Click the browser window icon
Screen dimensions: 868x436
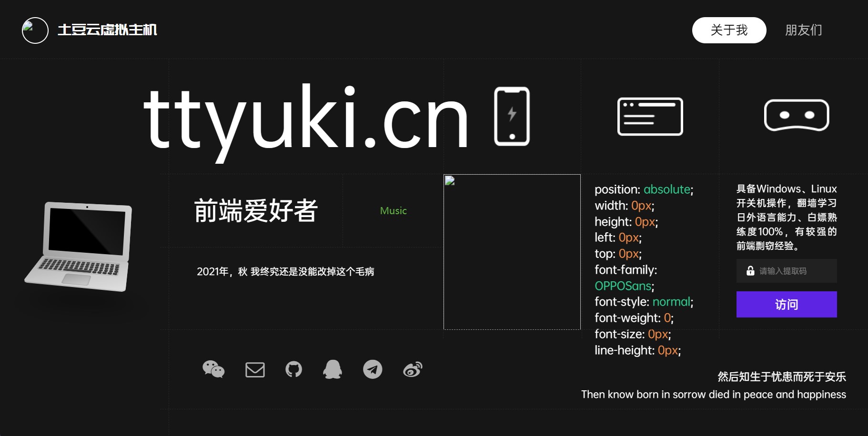pyautogui.click(x=650, y=116)
